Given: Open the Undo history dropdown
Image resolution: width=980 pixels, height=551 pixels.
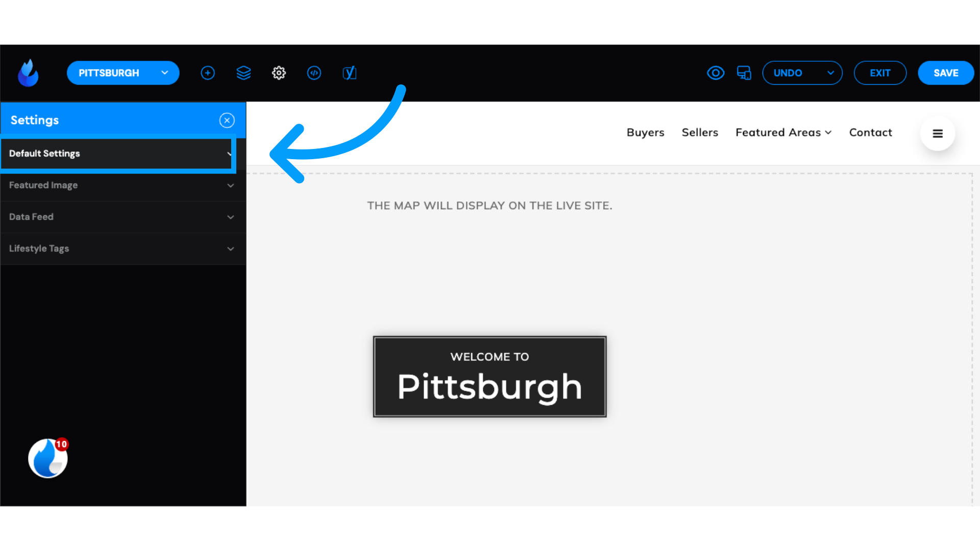Looking at the screenshot, I should pyautogui.click(x=830, y=72).
